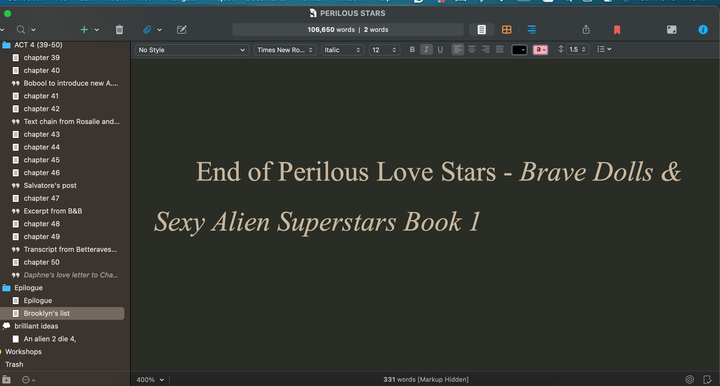Viewport: 720px width, 386px height.
Task: Click the word count quick search field
Action: [x=348, y=29]
